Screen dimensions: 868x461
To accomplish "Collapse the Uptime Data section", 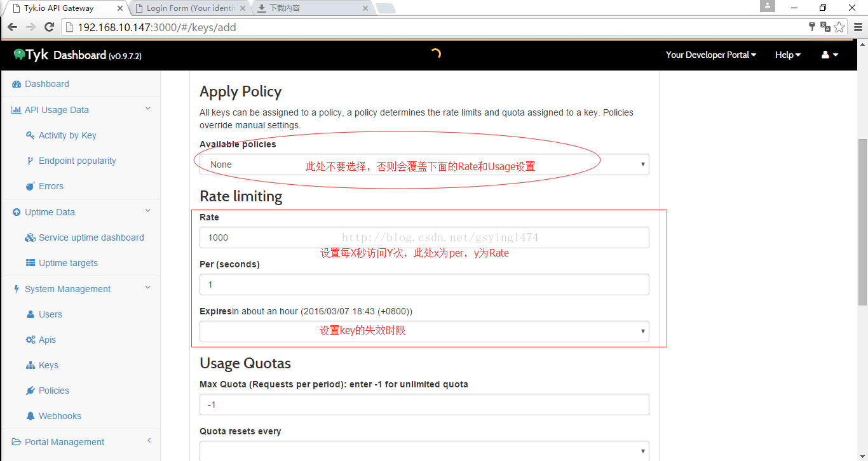I will pyautogui.click(x=148, y=211).
